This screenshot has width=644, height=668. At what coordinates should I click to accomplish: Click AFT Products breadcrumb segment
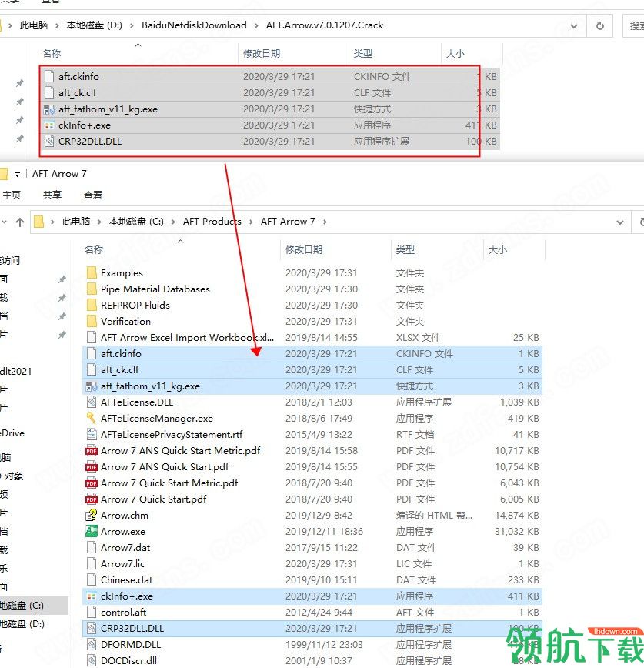(212, 222)
